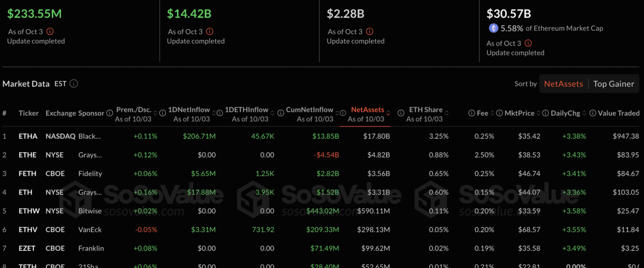Click the info icon under $30.57B card
This screenshot has height=268, width=644.
pos(529,43)
